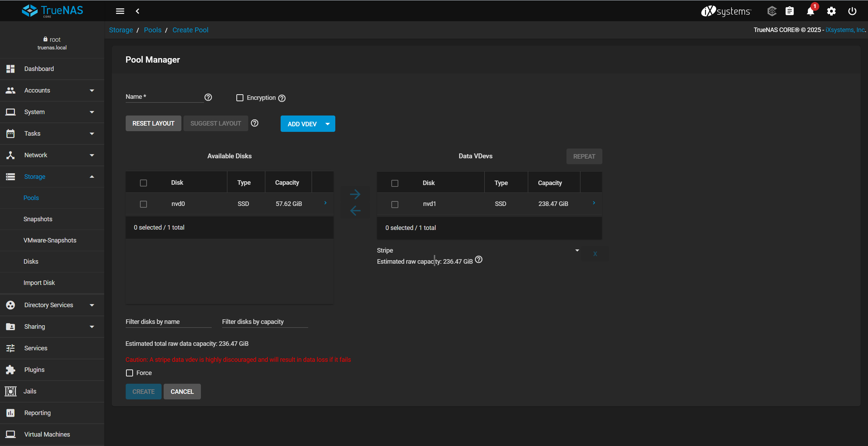Click the hamburger menu icon
868x446 pixels.
coord(120,11)
